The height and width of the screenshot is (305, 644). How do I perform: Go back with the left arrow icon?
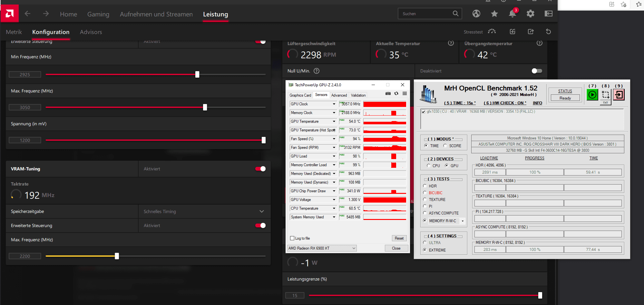point(27,14)
